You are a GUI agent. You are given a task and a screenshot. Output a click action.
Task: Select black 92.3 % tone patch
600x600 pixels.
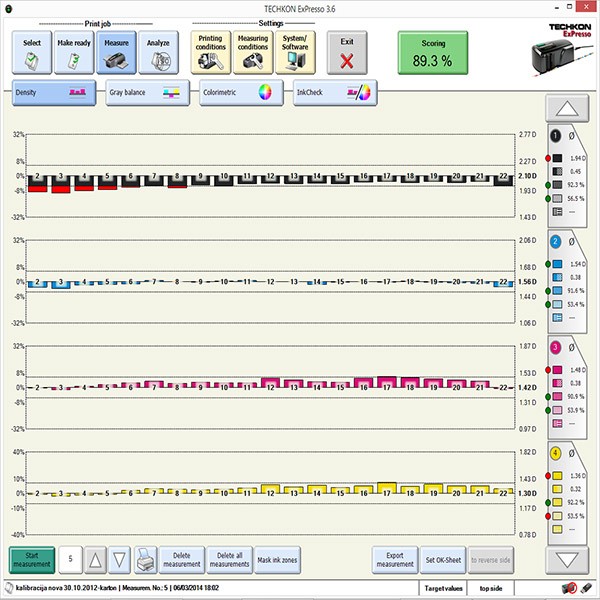pyautogui.click(x=558, y=185)
